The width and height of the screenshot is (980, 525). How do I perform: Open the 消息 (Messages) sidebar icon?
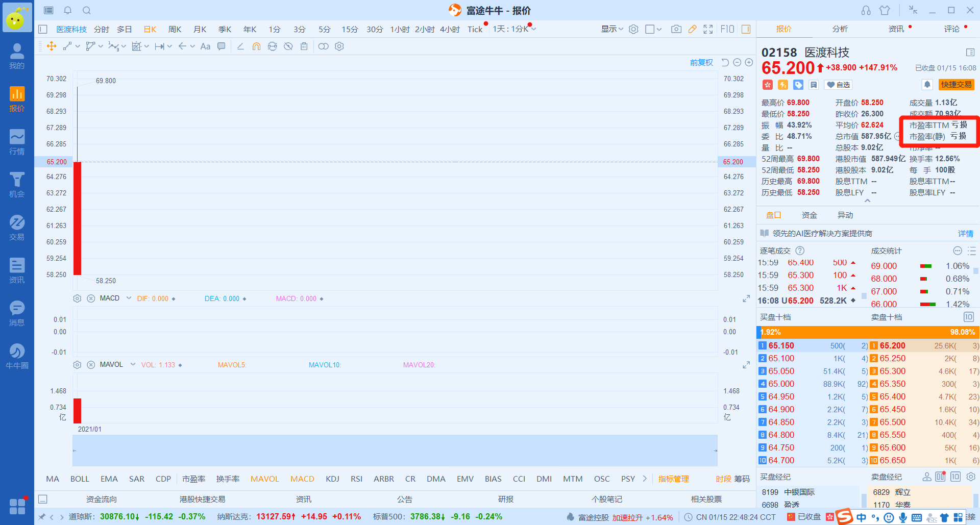(17, 313)
